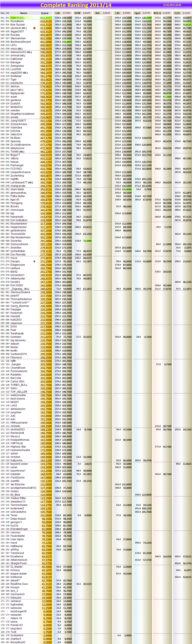Select the top-ranked name 'Kalle 8 (02.)'
Screen dimensions: 192x644
coord(17,18)
